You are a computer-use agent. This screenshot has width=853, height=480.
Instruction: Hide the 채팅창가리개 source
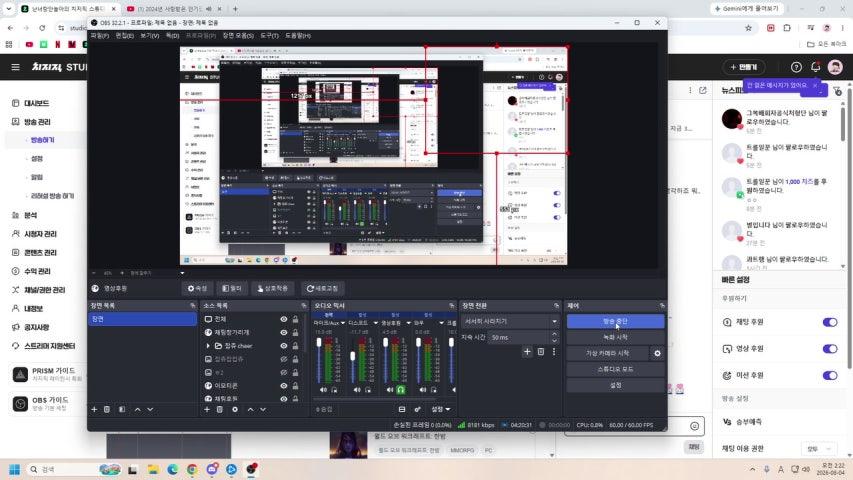tap(284, 333)
